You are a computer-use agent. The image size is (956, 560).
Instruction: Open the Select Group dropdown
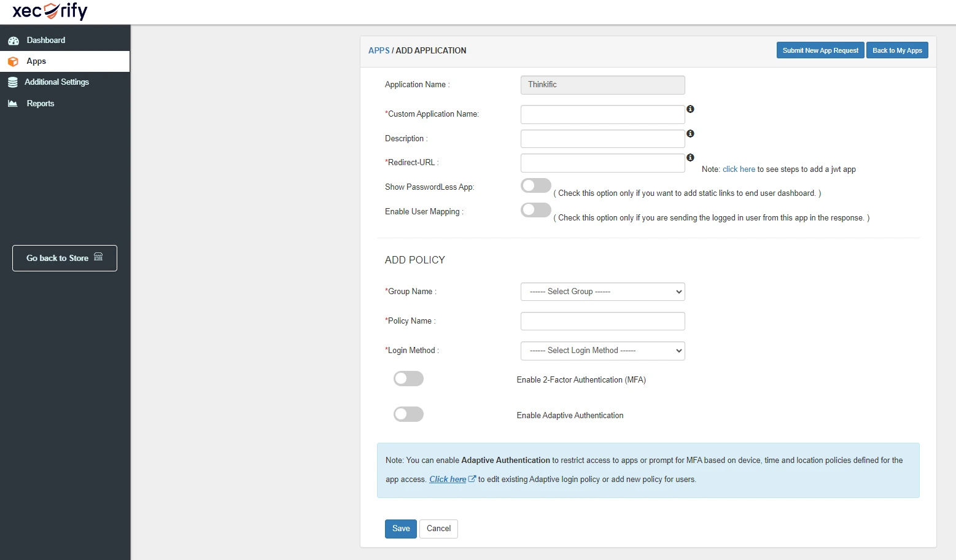pyautogui.click(x=602, y=291)
